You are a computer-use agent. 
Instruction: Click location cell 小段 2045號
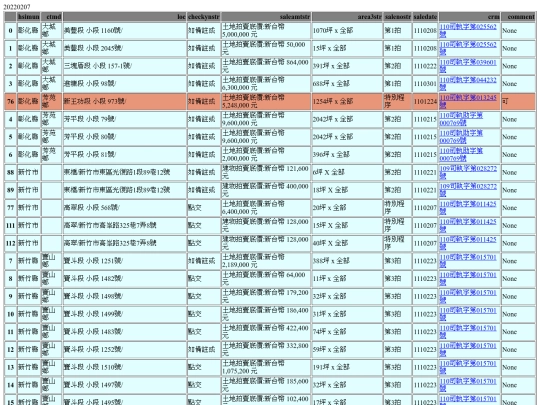coord(124,48)
